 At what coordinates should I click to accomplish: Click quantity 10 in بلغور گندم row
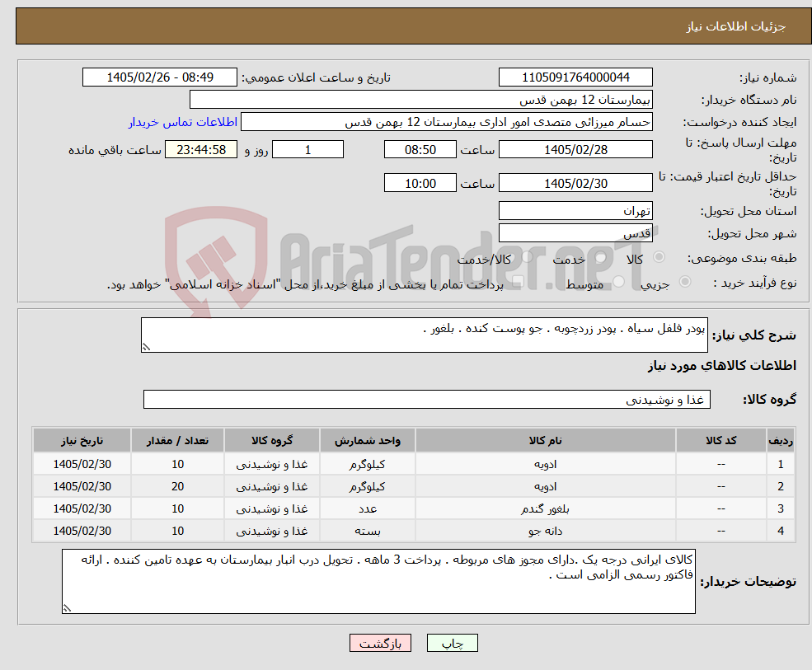point(177,508)
